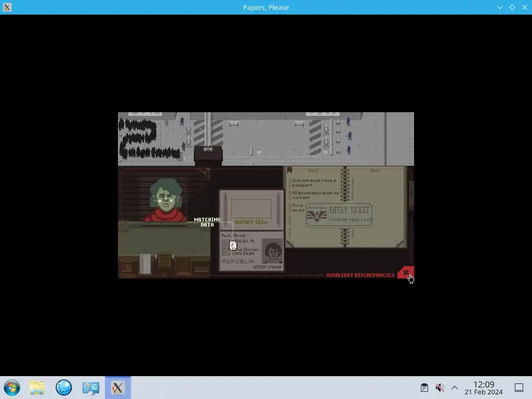Unmute the volume tray icon
Viewport: 532px width, 399px height.
440,388
